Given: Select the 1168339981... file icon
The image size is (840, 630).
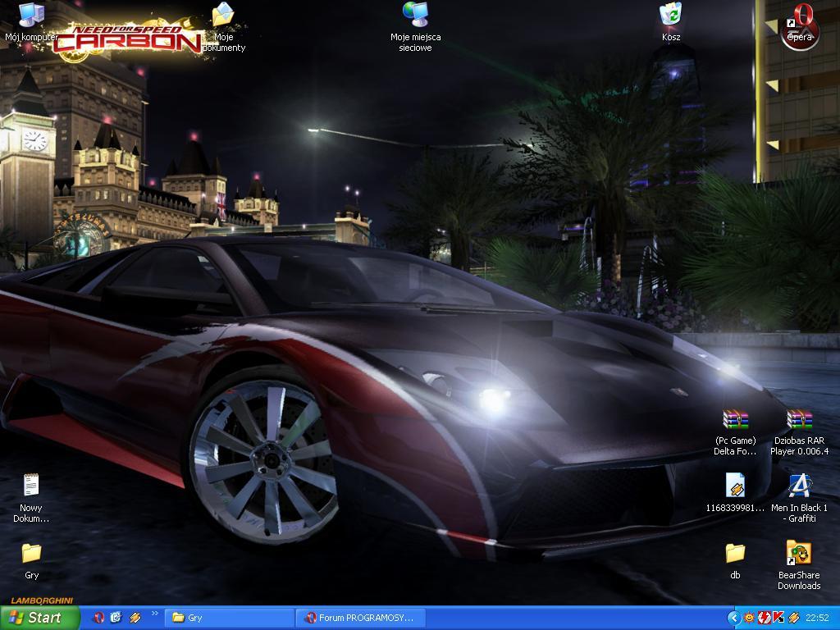Looking at the screenshot, I should [x=735, y=493].
